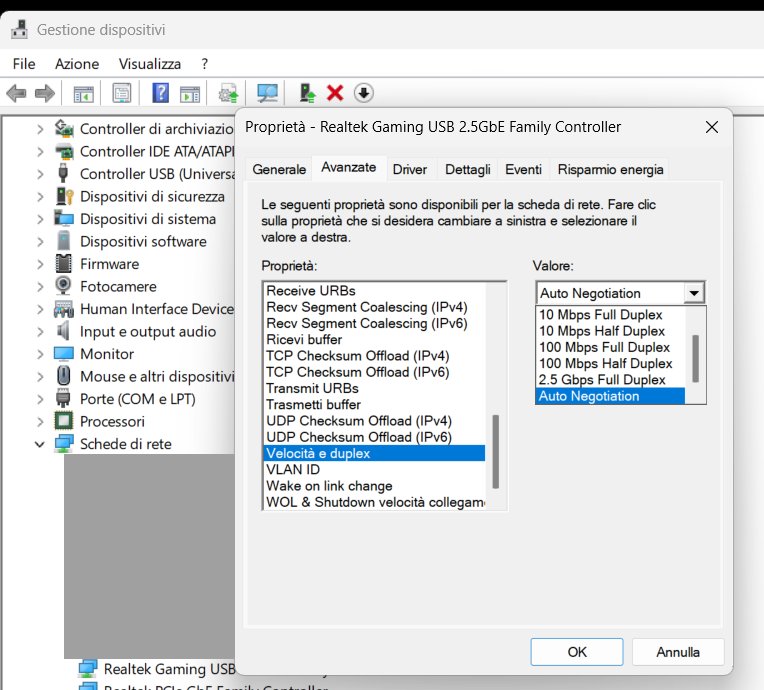Click the Annulla button
The image size is (764, 690).
[x=678, y=652]
